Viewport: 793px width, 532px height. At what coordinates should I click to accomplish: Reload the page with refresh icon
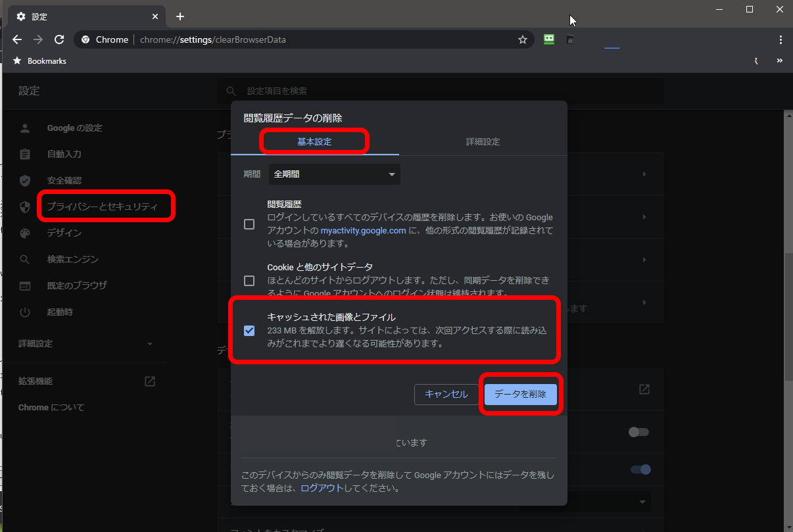pos(59,39)
